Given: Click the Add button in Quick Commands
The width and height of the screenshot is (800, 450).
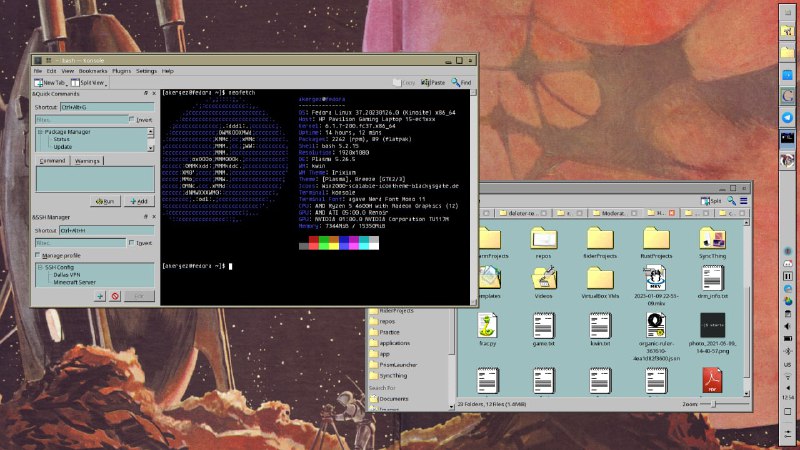Looking at the screenshot, I should [138, 201].
